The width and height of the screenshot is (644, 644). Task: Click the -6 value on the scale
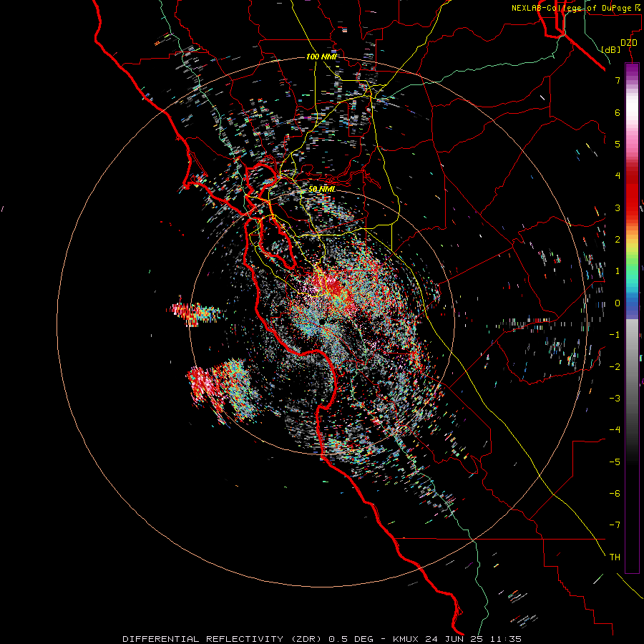(x=615, y=494)
